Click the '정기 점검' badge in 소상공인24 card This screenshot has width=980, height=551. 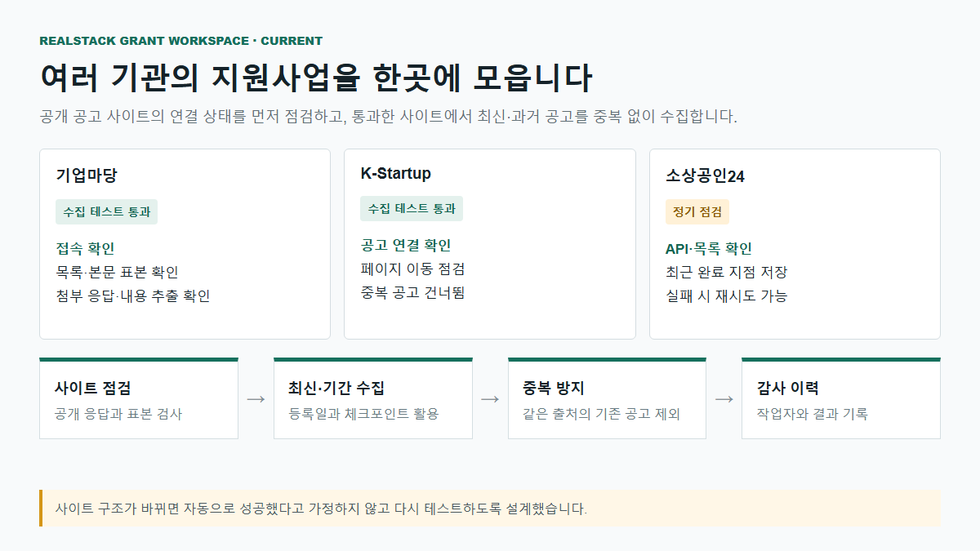[x=697, y=212]
